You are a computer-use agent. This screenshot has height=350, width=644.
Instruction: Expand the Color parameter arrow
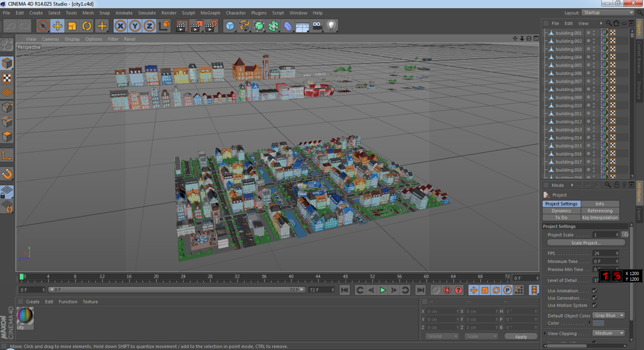[x=590, y=323]
